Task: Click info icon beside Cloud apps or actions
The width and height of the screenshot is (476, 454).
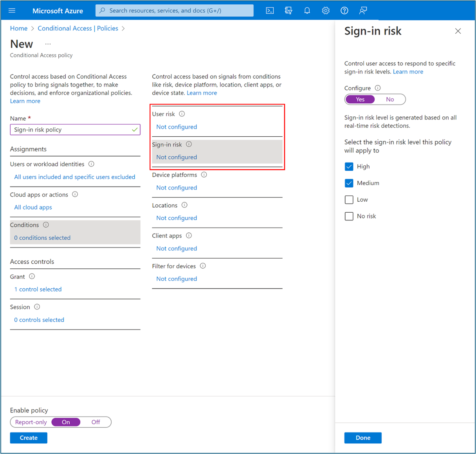Action: (75, 194)
